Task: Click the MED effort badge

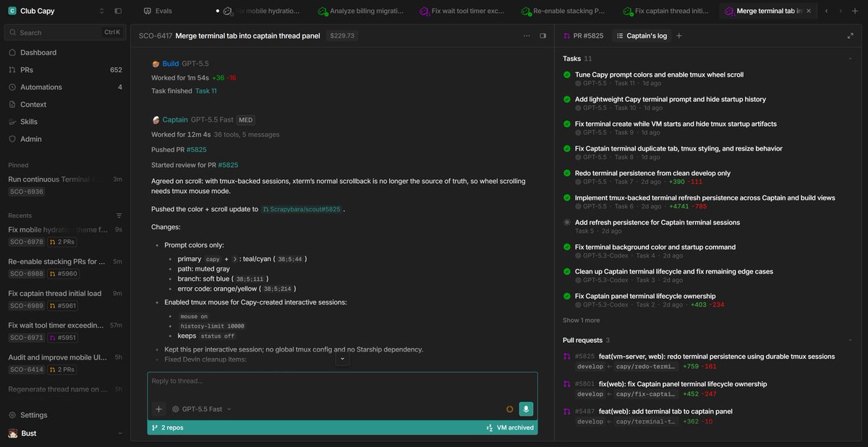Action: click(x=246, y=120)
